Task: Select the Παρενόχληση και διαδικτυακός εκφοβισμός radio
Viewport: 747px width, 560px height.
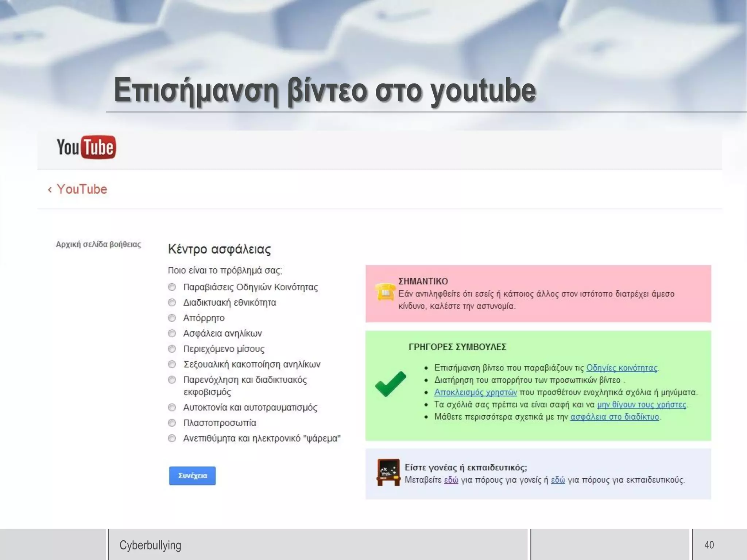Action: tap(172, 380)
